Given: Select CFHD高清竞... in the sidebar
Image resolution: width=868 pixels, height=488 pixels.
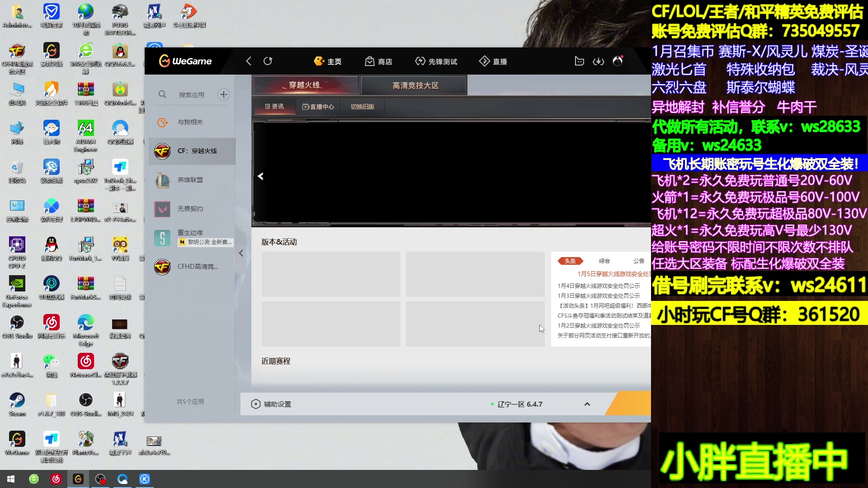Looking at the screenshot, I should pos(192,267).
